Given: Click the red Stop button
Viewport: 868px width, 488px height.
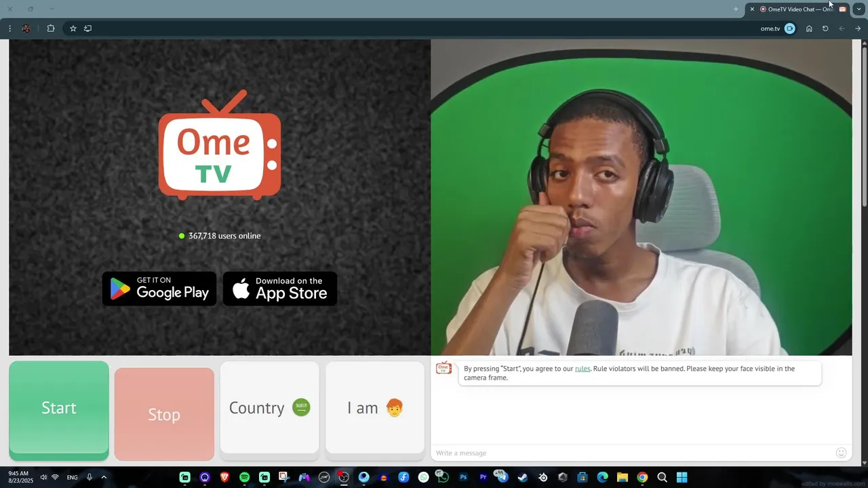Looking at the screenshot, I should pyautogui.click(x=164, y=414).
